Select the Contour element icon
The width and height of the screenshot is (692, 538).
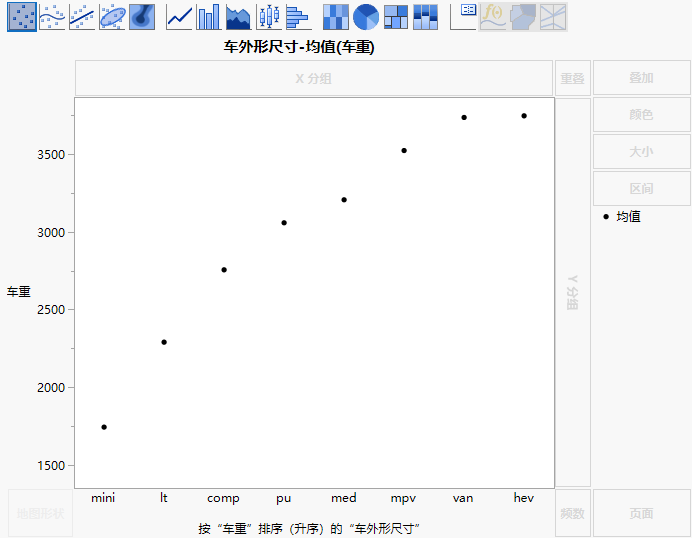click(142, 17)
